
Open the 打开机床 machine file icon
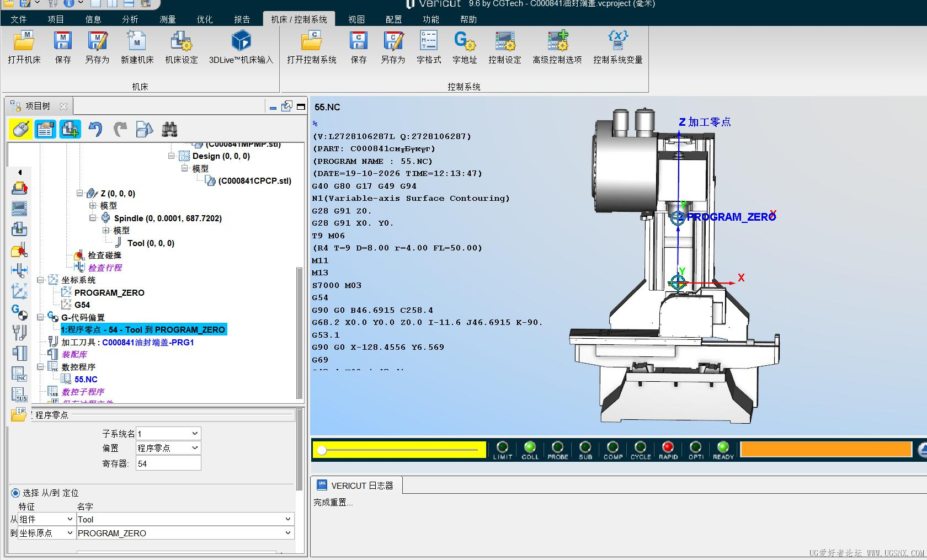[x=24, y=41]
